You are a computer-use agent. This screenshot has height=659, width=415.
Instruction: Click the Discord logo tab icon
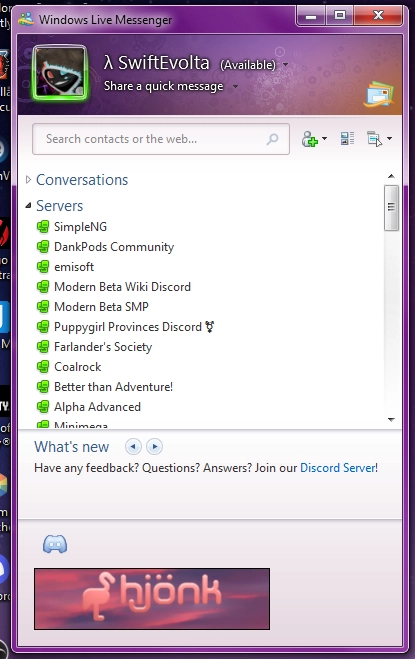point(55,544)
